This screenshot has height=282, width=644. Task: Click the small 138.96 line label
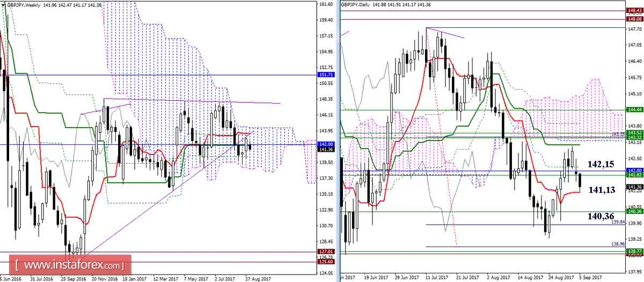pos(618,244)
